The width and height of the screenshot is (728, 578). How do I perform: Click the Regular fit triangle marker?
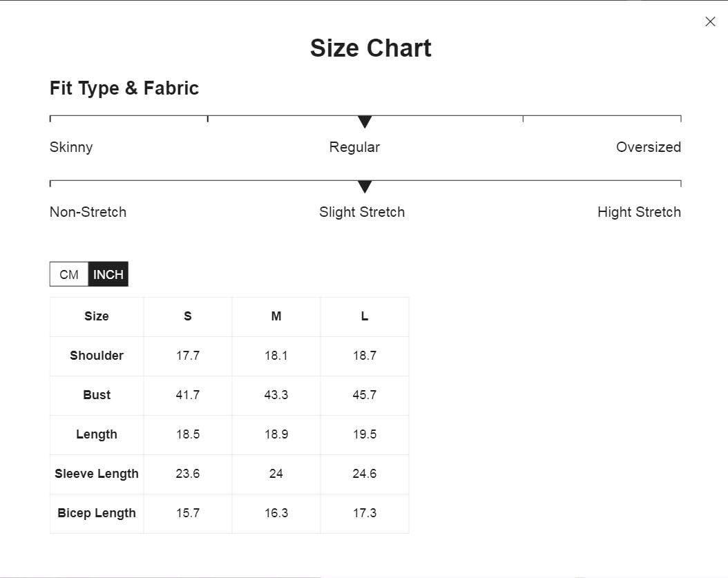365,122
